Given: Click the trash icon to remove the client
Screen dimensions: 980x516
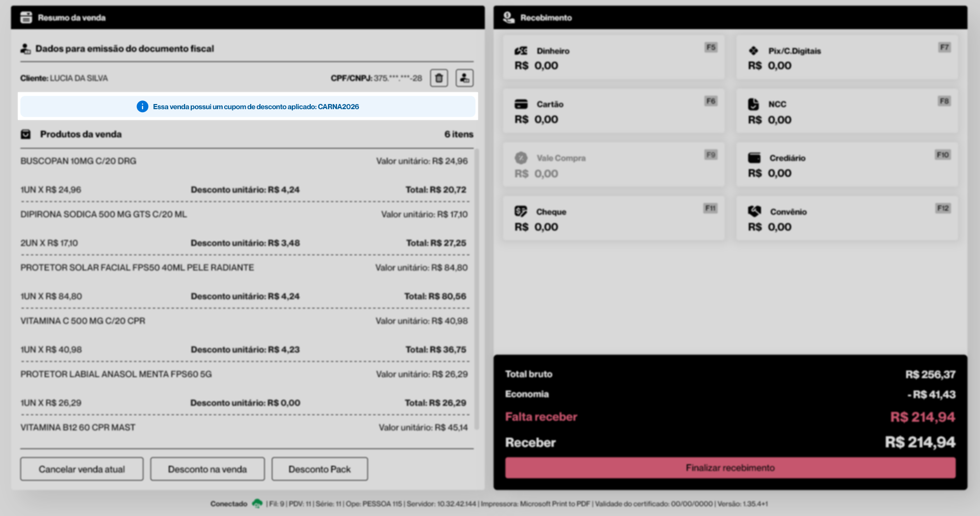Looking at the screenshot, I should (x=438, y=78).
